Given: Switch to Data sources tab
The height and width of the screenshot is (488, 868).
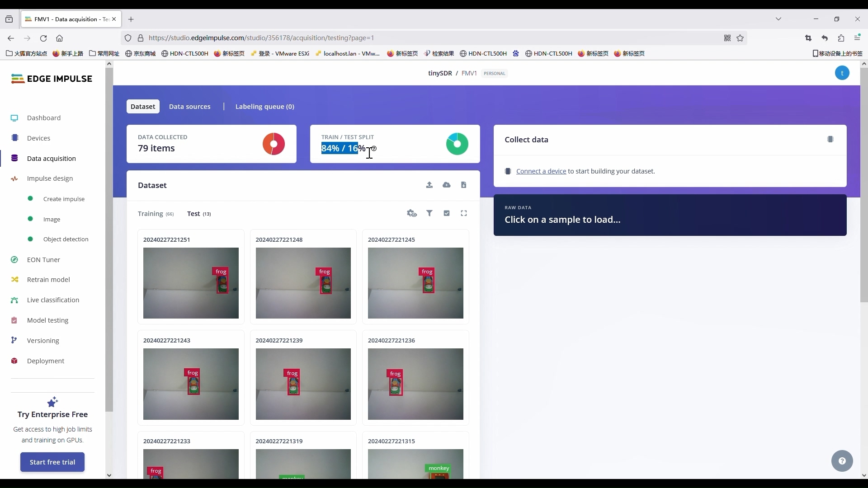Looking at the screenshot, I should (x=190, y=107).
